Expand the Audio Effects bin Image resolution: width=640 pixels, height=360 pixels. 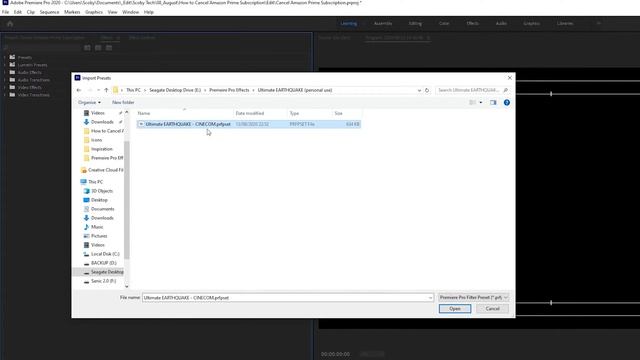(4, 72)
